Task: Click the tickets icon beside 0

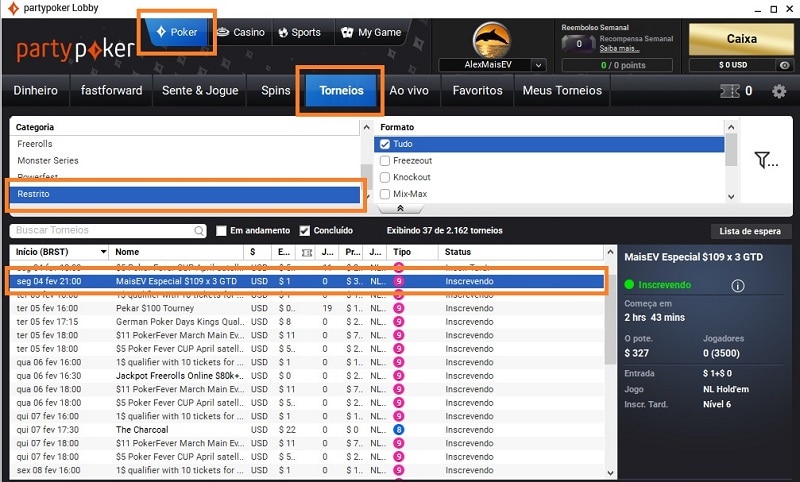Action: coord(730,91)
